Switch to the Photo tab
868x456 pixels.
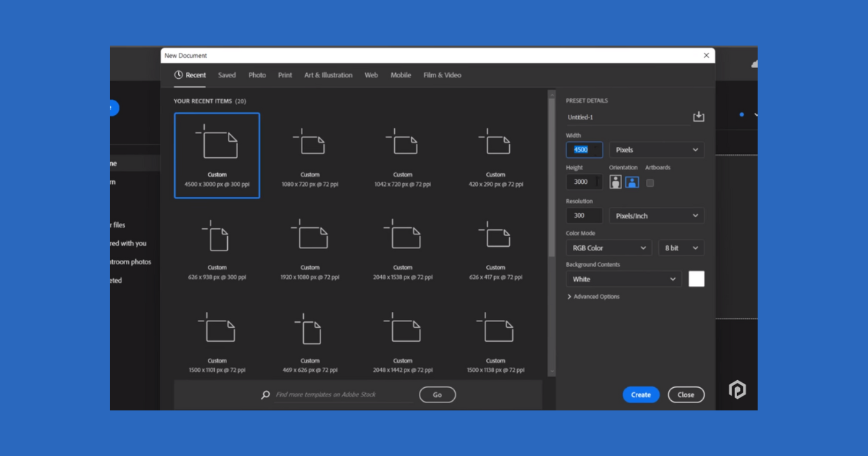(x=257, y=75)
